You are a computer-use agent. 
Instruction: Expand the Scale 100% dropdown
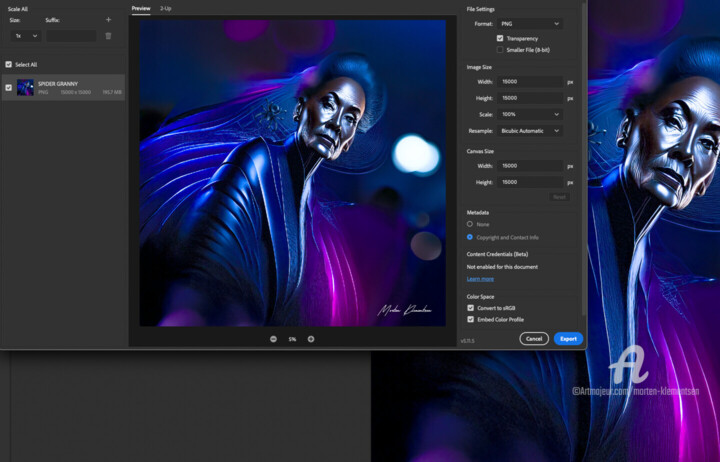530,115
